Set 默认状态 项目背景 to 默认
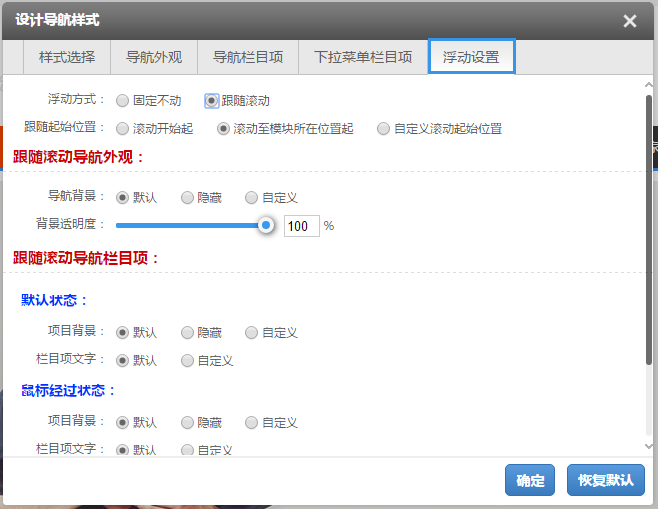The height and width of the screenshot is (509, 658). tap(122, 333)
